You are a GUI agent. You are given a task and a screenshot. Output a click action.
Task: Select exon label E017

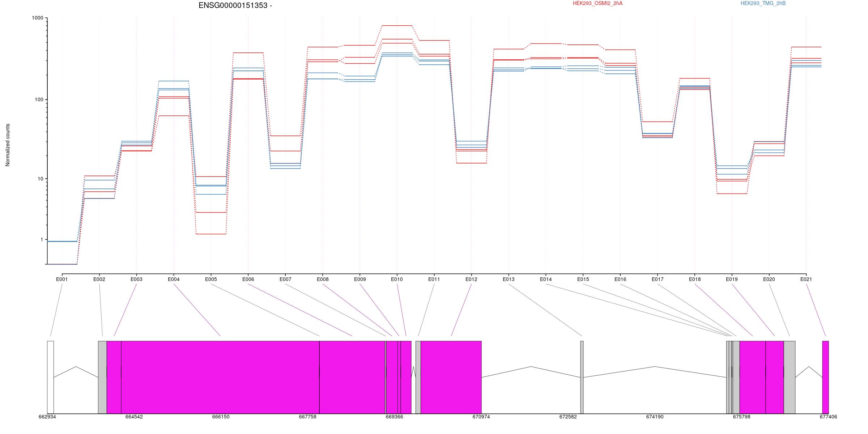coord(658,279)
